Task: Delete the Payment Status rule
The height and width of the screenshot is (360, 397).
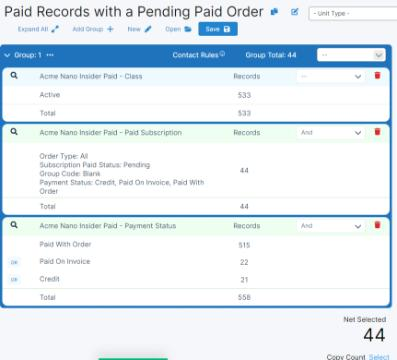Action: tap(377, 225)
